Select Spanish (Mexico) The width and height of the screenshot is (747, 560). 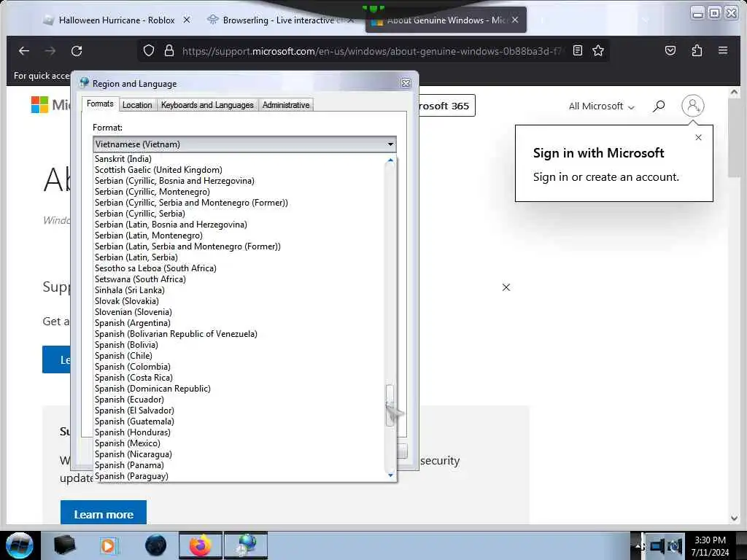240,443
